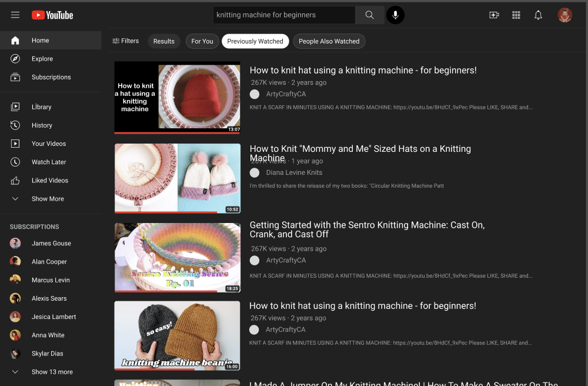Click the Your Videos icon
The width and height of the screenshot is (588, 386).
click(15, 144)
